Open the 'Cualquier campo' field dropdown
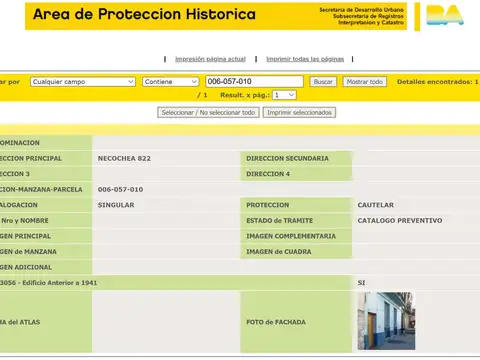480x360 pixels. (x=83, y=82)
